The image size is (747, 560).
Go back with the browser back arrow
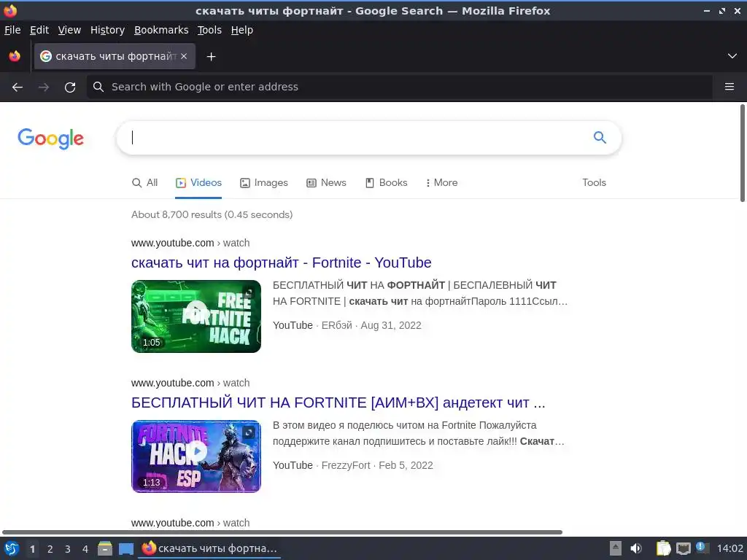coord(18,87)
